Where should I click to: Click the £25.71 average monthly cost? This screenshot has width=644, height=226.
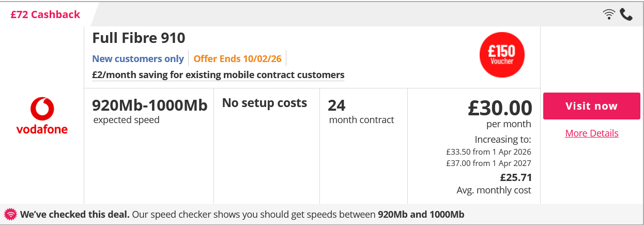(516, 178)
